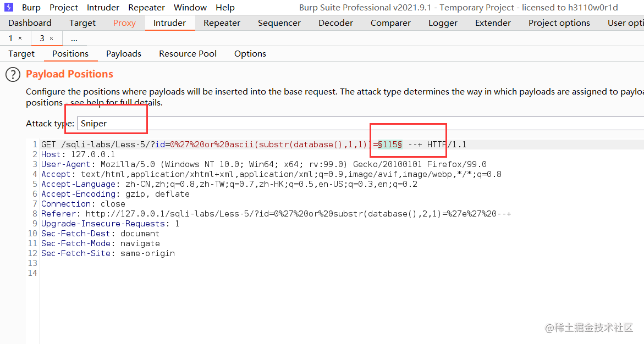Open the Payload Positions help icon
Screen dimensions: 644x344
13,74
